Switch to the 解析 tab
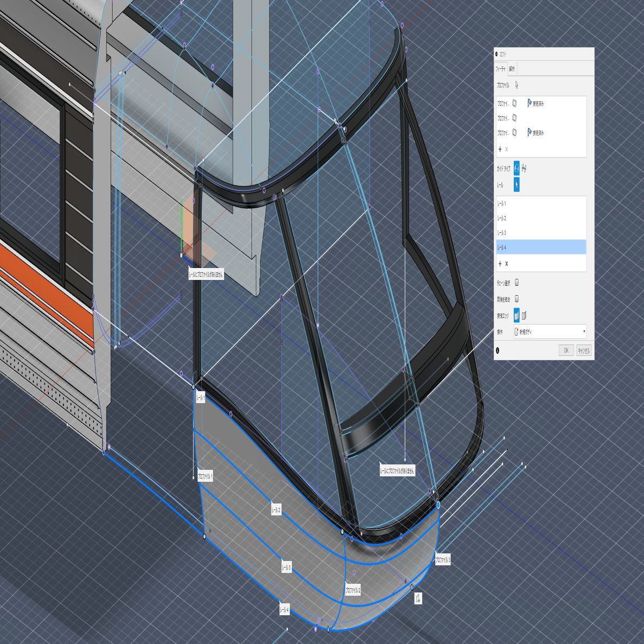 coord(512,69)
